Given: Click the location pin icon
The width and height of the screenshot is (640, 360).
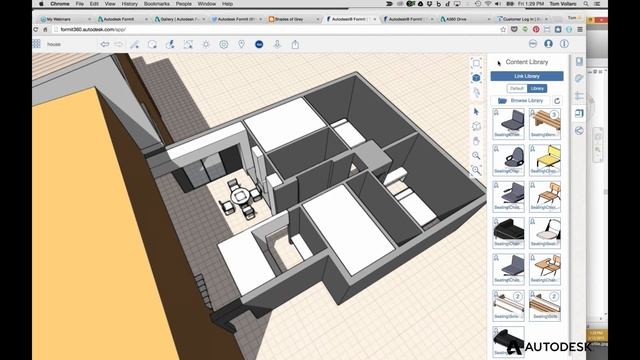Looking at the screenshot, I should point(241,44).
